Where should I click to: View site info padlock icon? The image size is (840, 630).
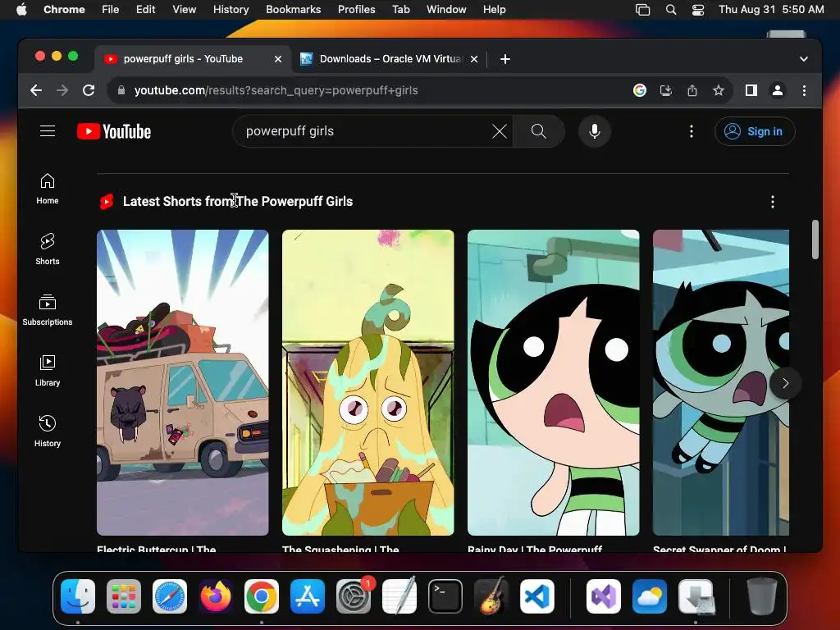coord(121,90)
